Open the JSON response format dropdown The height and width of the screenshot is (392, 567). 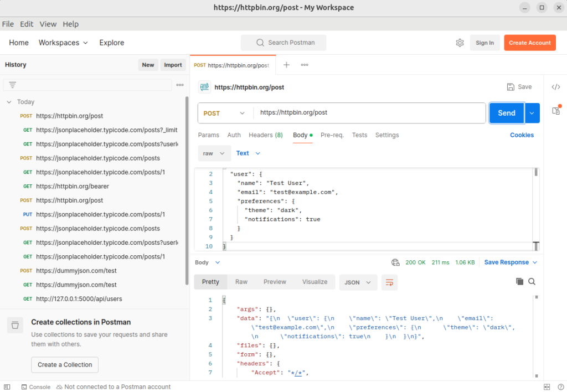[x=358, y=282]
